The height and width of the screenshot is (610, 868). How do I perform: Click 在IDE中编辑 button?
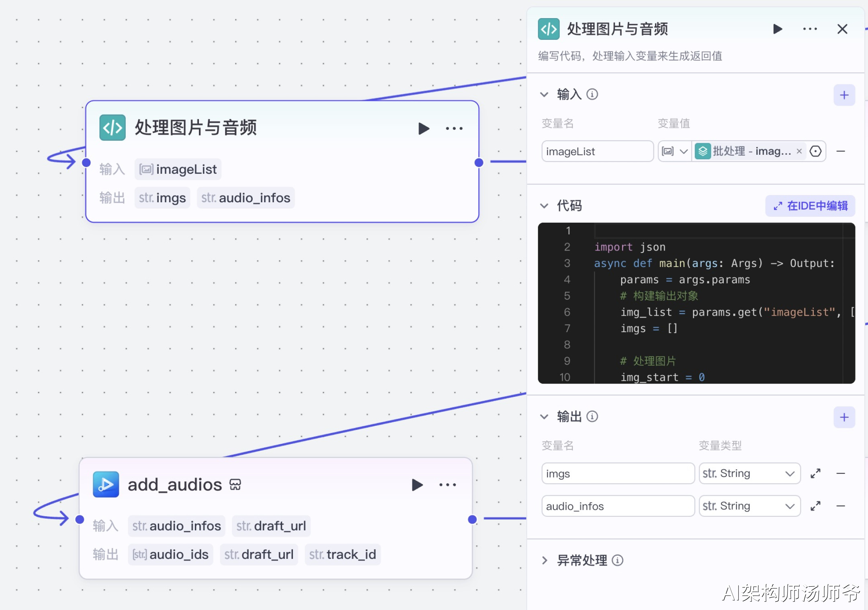click(810, 206)
